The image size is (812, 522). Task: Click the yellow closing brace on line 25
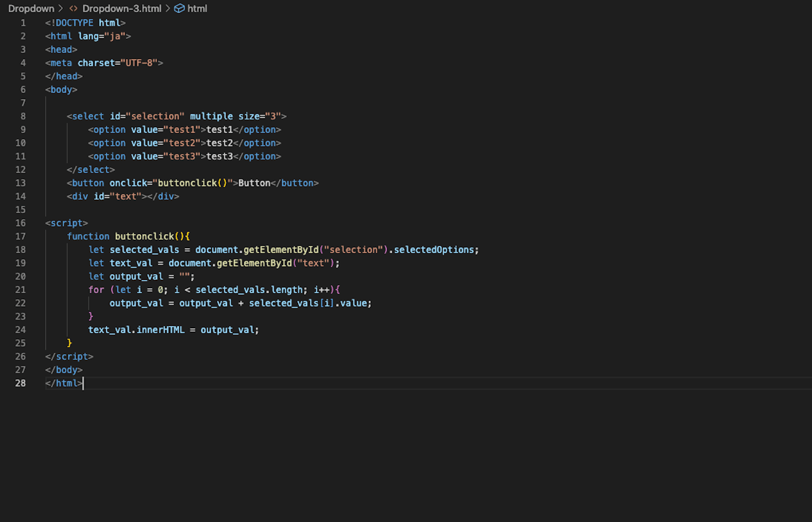coord(69,343)
